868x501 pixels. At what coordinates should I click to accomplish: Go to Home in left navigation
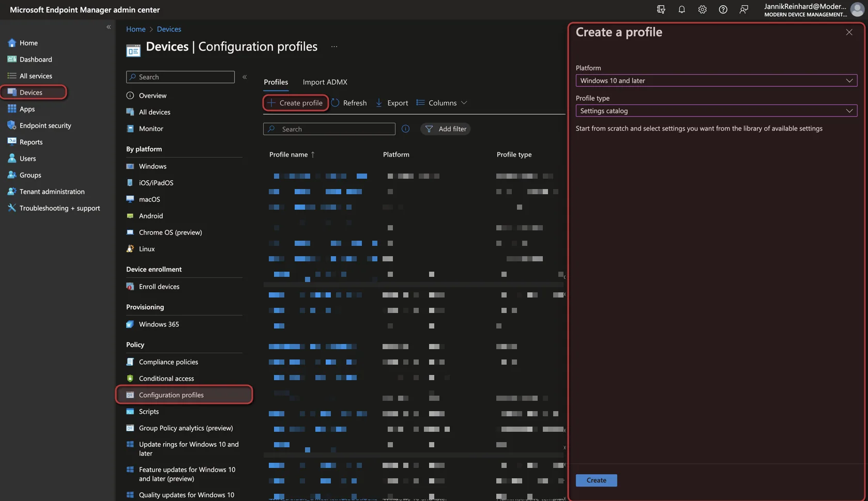click(28, 43)
